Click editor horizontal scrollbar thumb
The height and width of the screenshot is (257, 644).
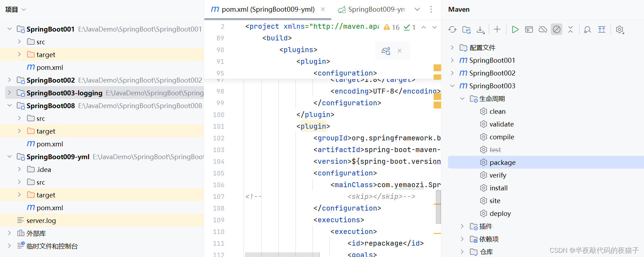282,255
